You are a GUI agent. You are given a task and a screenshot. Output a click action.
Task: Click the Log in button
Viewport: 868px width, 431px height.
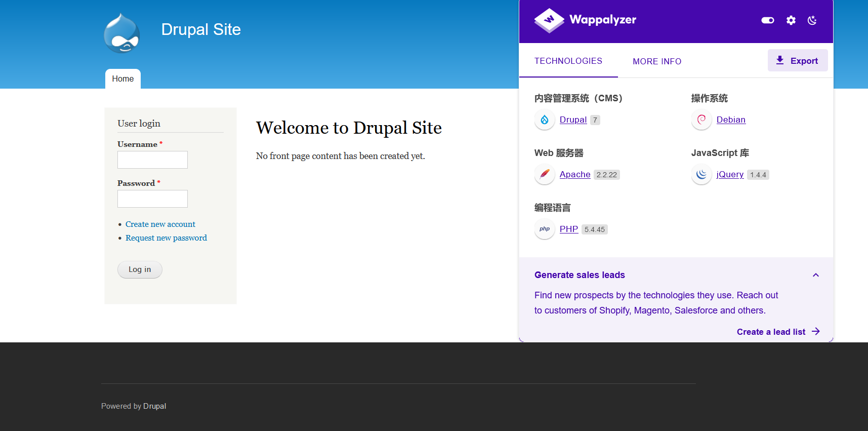click(x=140, y=269)
